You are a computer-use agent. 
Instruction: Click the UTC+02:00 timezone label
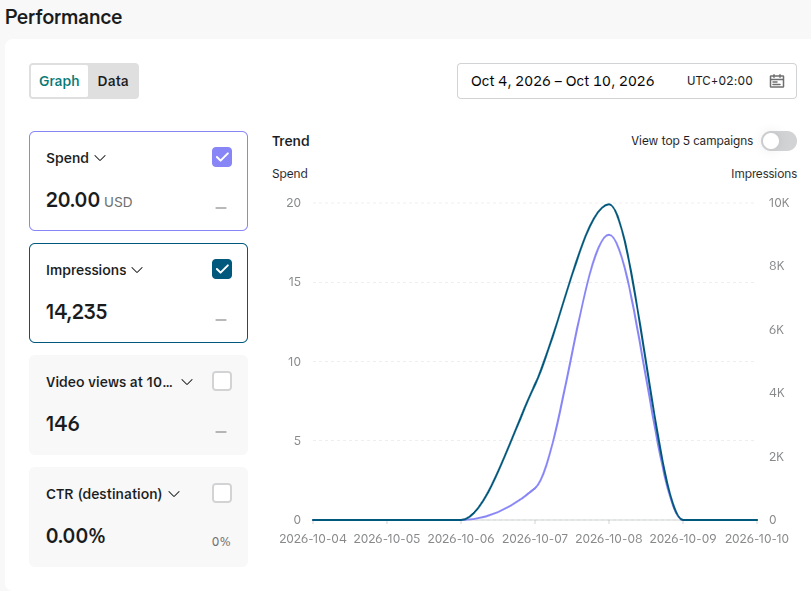[x=719, y=81]
